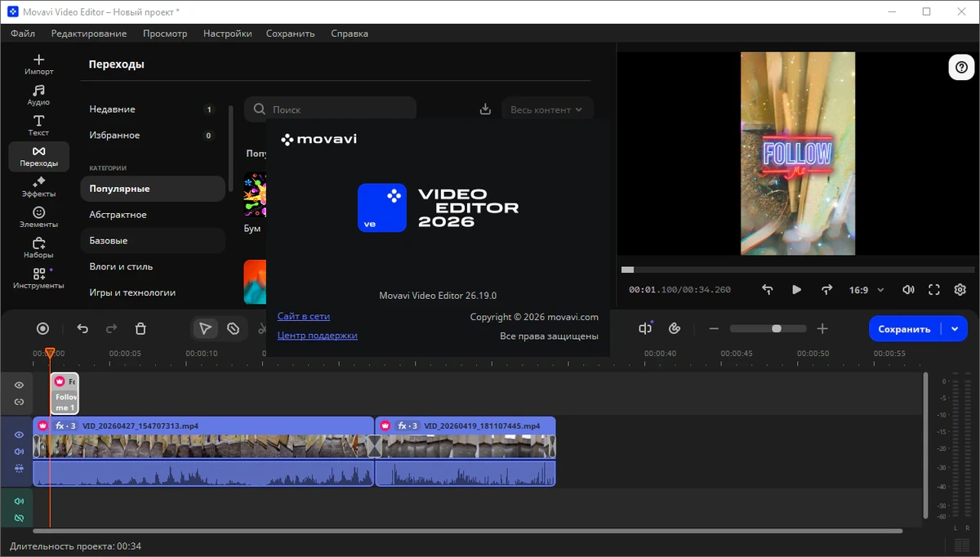980x557 pixels.
Task: Enter fullscreen preview mode
Action: coord(934,289)
